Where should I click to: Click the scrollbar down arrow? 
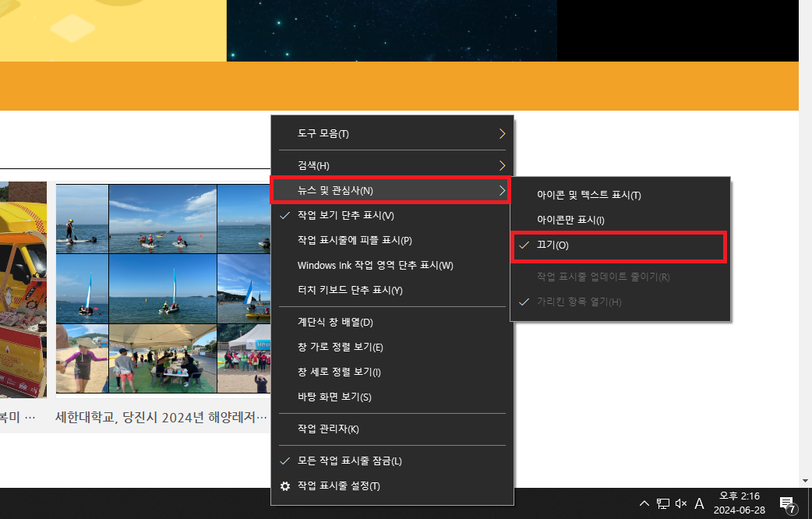click(805, 481)
